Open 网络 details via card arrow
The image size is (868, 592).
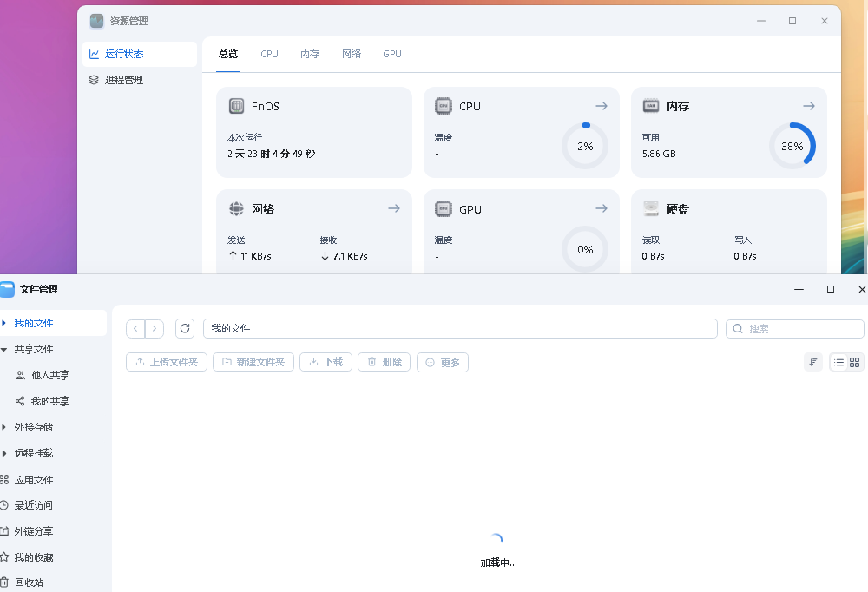[394, 209]
